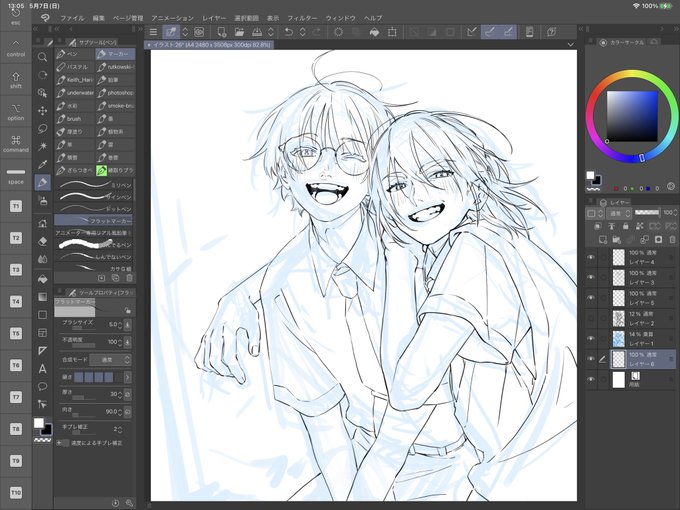The height and width of the screenshot is (510, 680).
Task: Click the Open file folder icon
Action: point(239,32)
